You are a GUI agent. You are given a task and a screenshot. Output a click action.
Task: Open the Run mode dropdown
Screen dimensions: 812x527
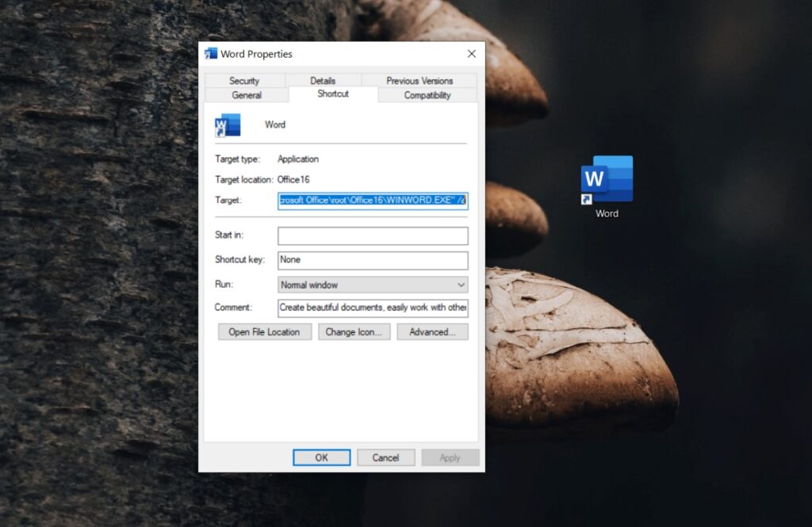(x=461, y=285)
